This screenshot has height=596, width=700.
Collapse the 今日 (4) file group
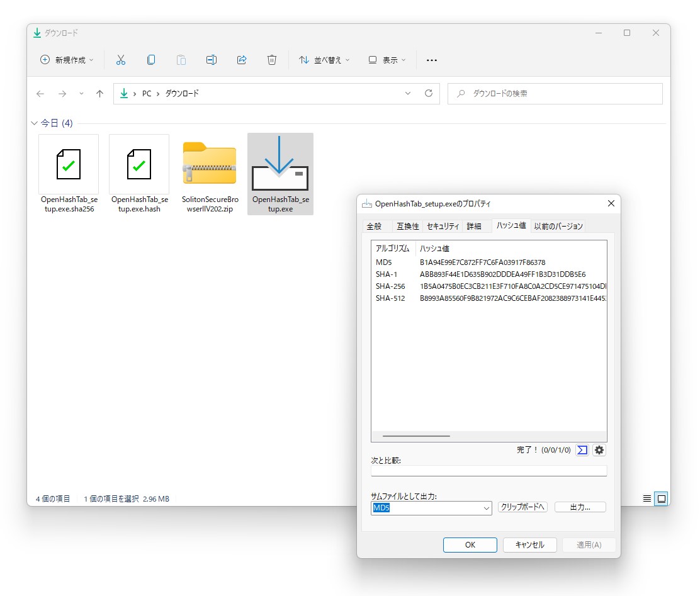35,123
